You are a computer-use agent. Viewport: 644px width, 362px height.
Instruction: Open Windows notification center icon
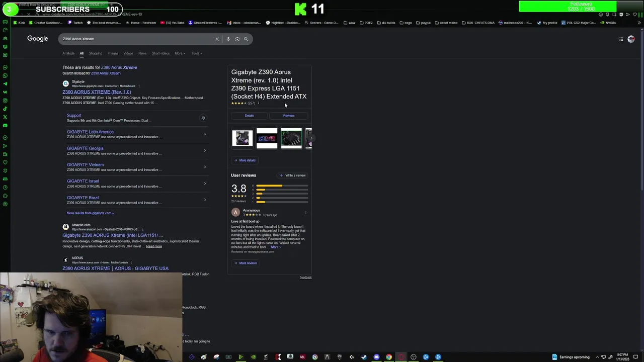click(636, 357)
